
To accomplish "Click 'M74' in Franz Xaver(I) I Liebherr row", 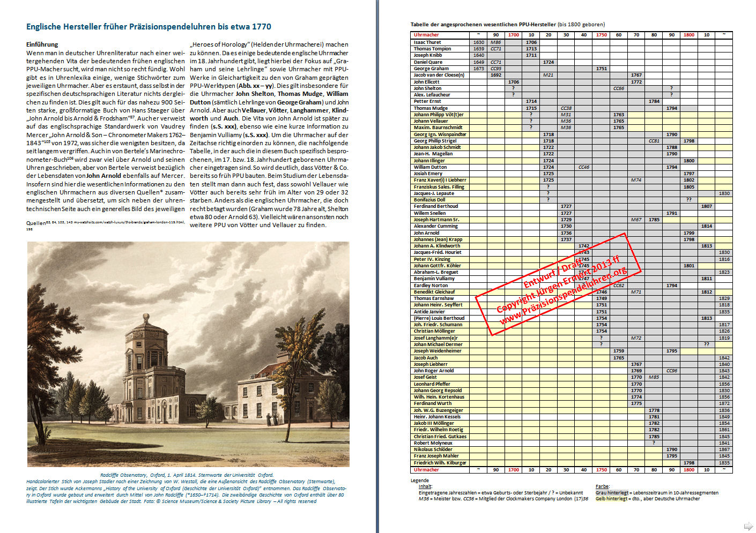I will (636, 180).
